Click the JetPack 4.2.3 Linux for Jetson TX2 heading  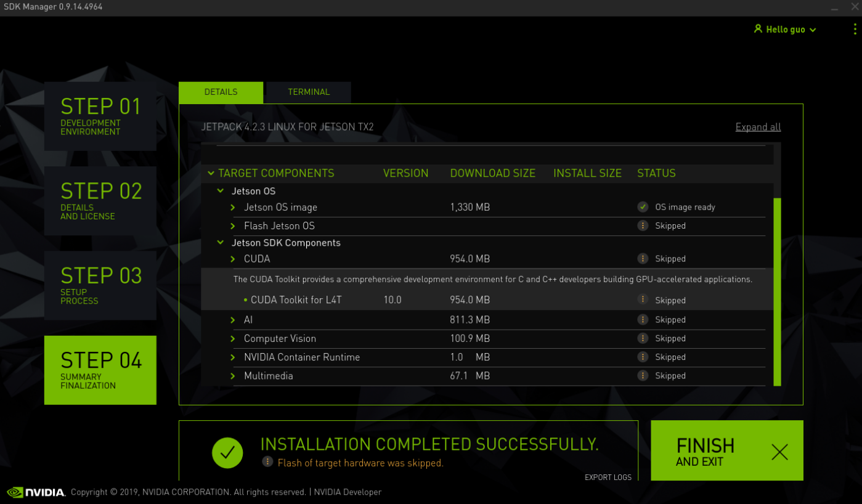(x=288, y=127)
